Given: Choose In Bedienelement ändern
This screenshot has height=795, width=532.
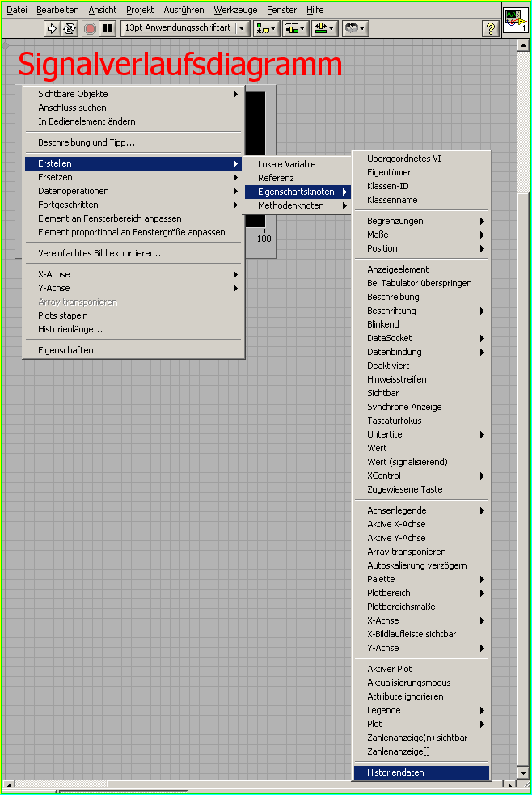Looking at the screenshot, I should tap(133, 121).
